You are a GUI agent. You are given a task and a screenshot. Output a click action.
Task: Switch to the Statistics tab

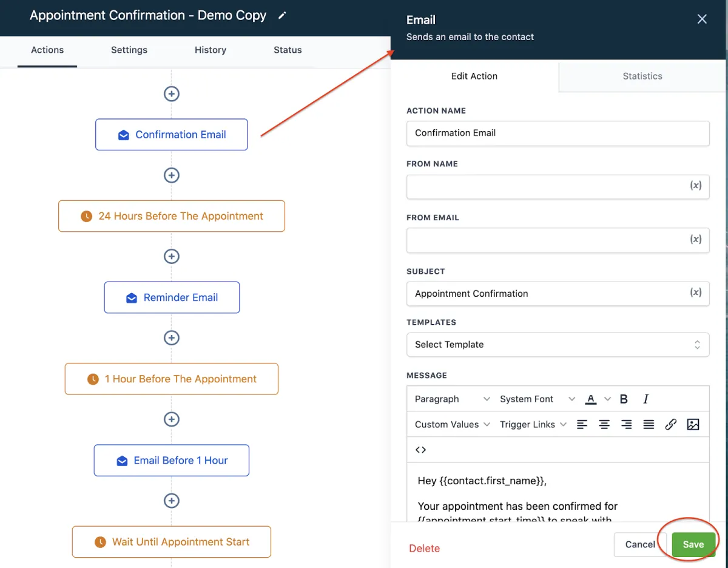pos(642,76)
